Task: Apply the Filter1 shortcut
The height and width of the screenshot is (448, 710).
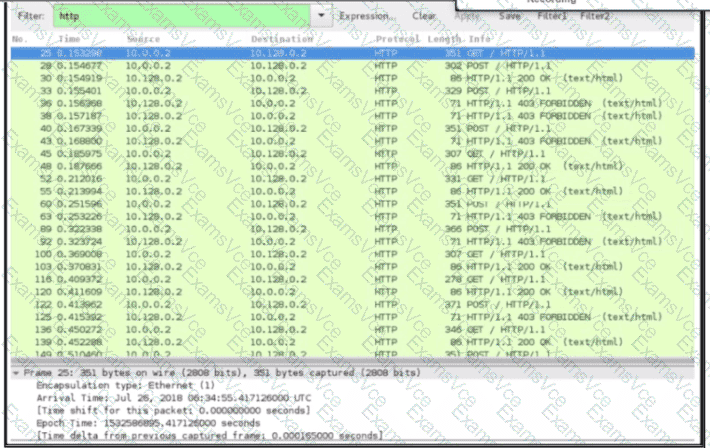Action: coord(552,16)
